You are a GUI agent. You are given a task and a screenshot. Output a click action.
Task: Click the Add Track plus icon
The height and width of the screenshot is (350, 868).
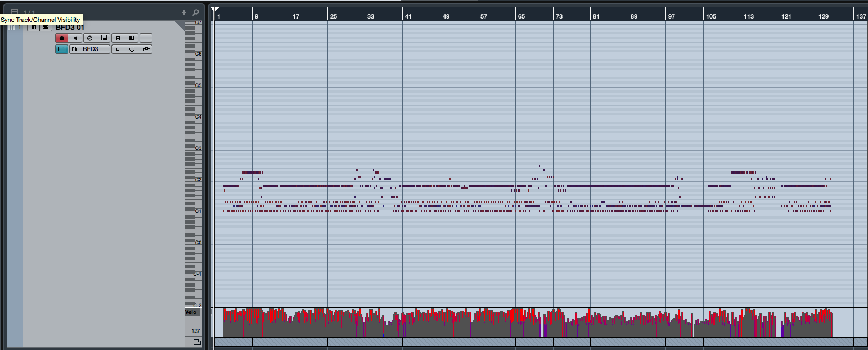pos(183,12)
